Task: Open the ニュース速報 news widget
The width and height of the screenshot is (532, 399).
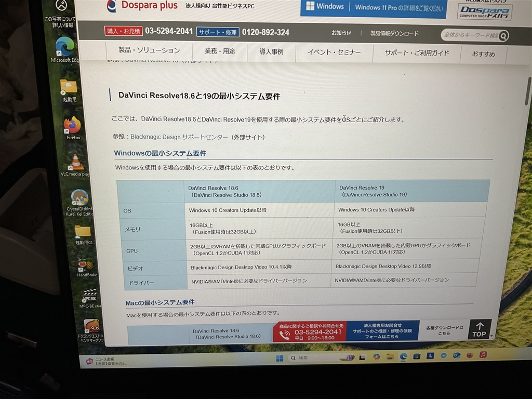Action: 107,361
